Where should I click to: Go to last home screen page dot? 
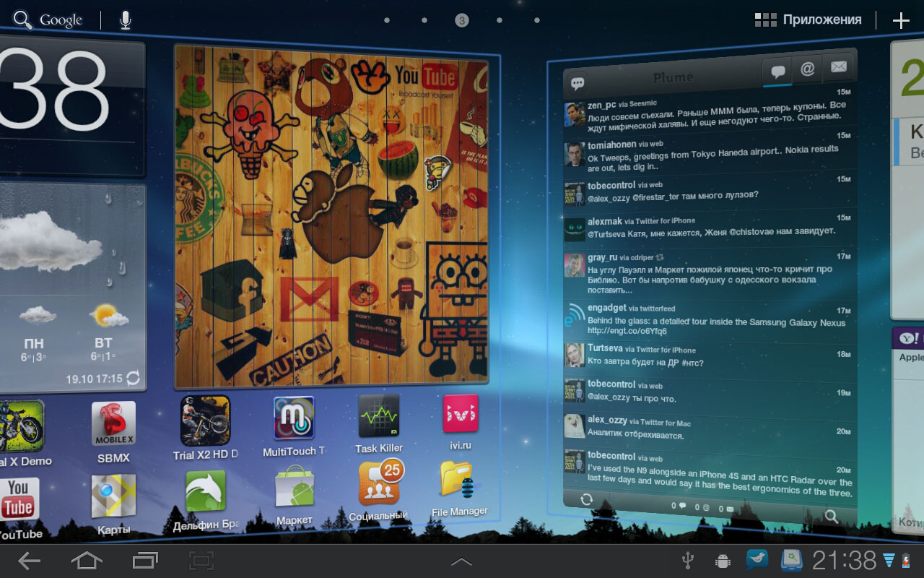coord(537,20)
